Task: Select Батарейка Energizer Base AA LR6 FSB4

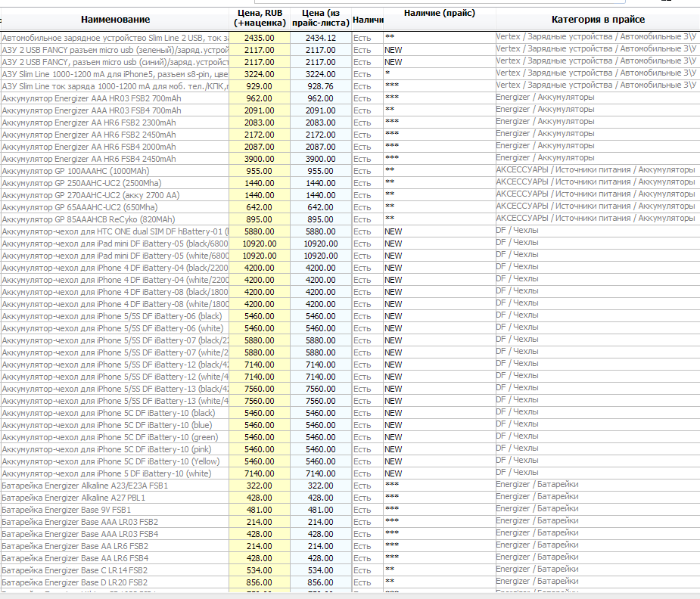Action: (x=115, y=558)
